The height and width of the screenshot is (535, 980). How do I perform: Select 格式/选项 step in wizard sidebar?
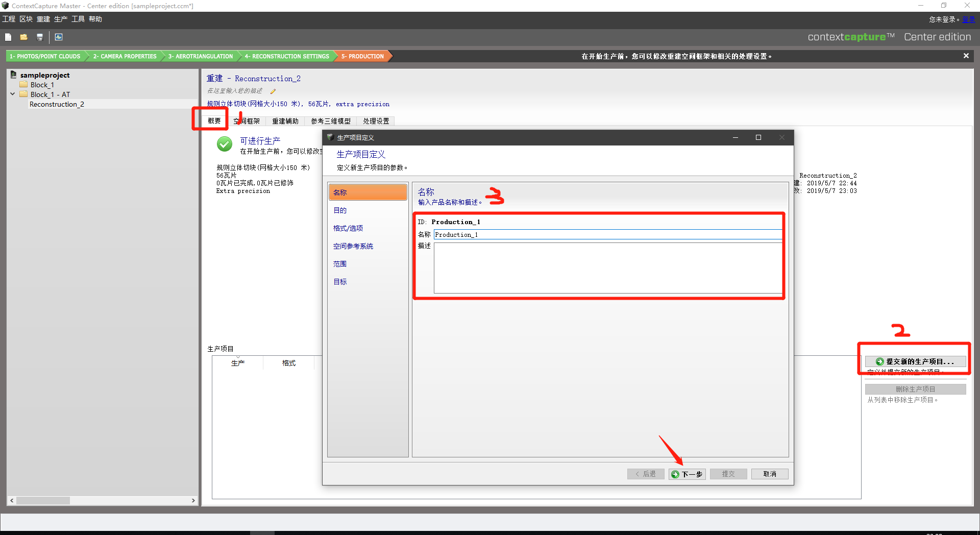pos(348,228)
